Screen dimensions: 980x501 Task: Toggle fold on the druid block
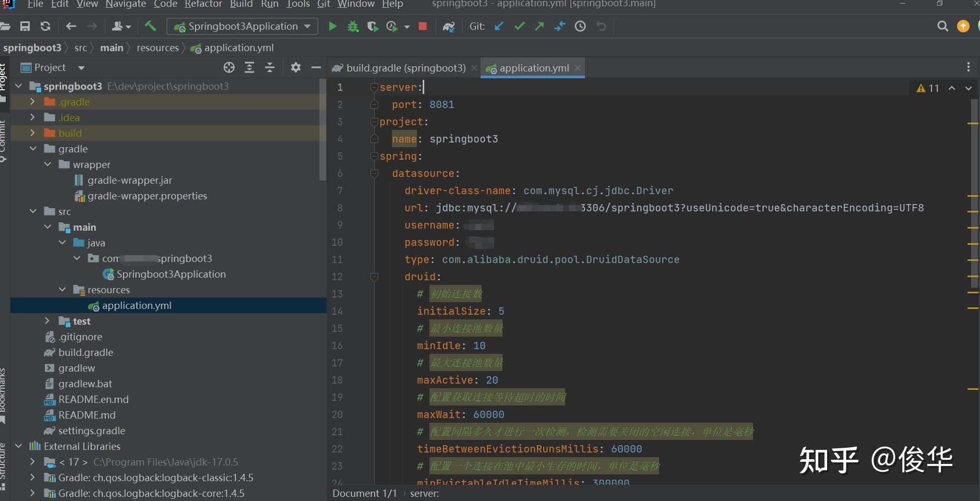pyautogui.click(x=374, y=277)
